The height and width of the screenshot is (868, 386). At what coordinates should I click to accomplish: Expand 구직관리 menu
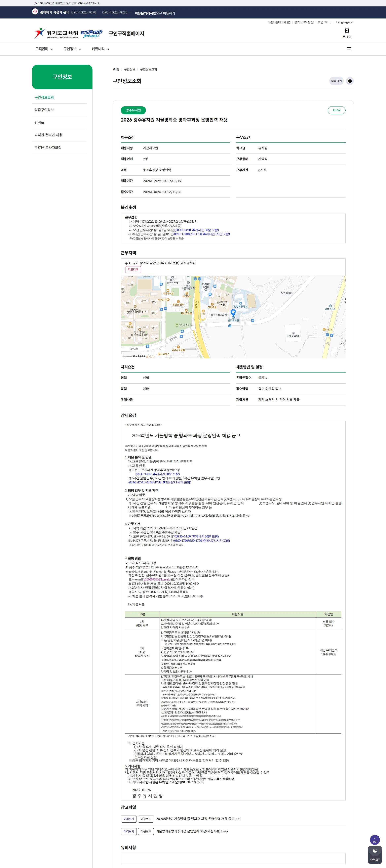(x=44, y=49)
